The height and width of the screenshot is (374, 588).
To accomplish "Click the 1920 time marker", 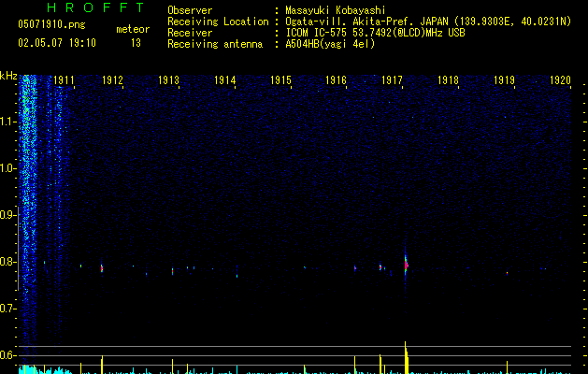I will click(x=560, y=80).
